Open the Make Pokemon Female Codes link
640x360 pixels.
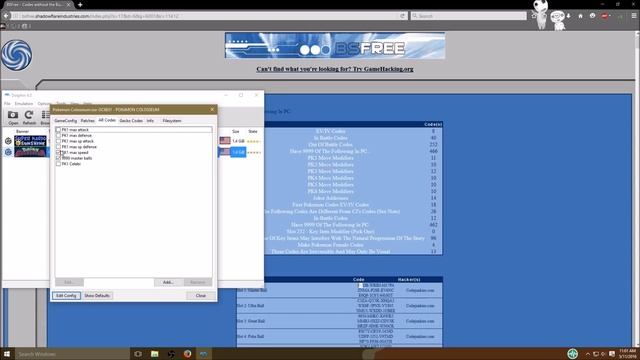(x=331, y=245)
